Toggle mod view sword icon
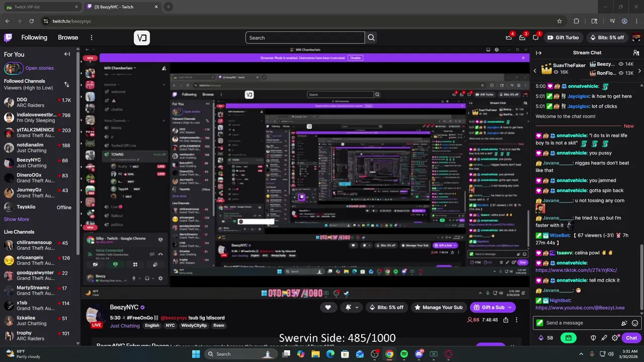This screenshot has width=644, height=362. (x=604, y=338)
